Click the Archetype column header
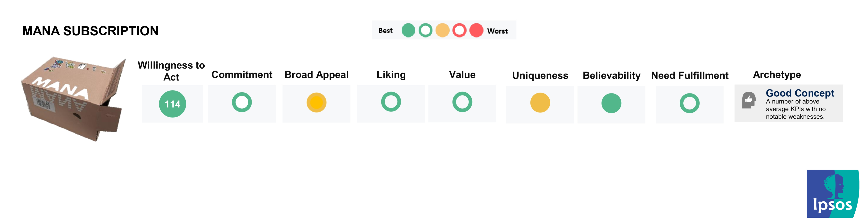The height and width of the screenshot is (219, 868). click(x=777, y=75)
